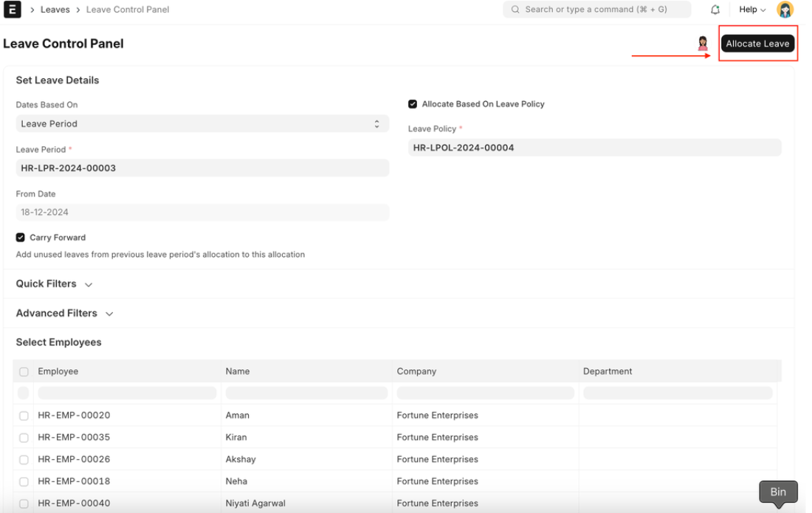Open the Dates Based On dropdown
Viewport: 812px width, 513px height.
(x=202, y=124)
